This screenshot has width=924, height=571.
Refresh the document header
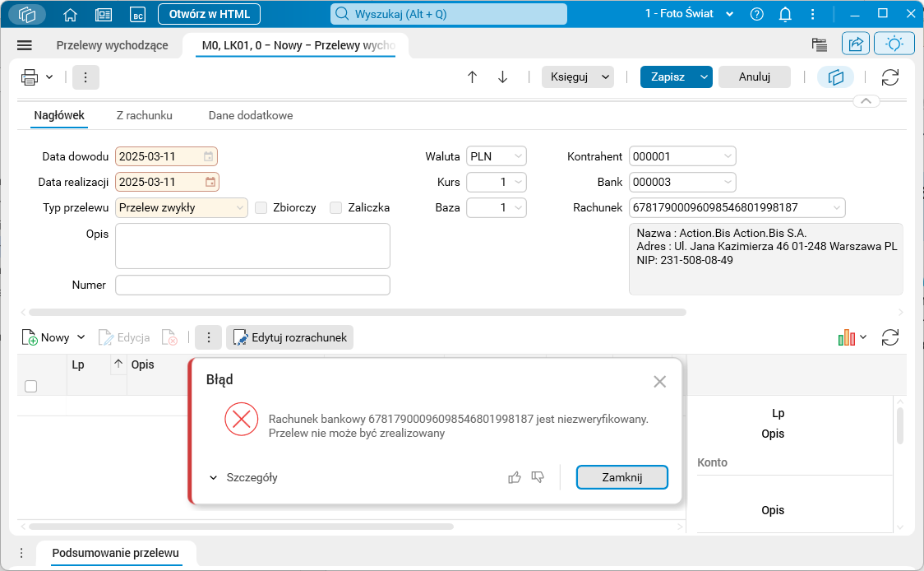[889, 77]
